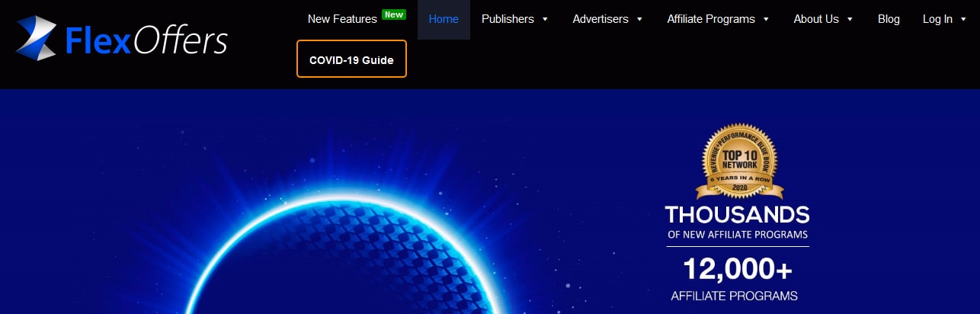Expand the Affiliate Programs dropdown arrow
This screenshot has height=314, width=980.
[766, 19]
